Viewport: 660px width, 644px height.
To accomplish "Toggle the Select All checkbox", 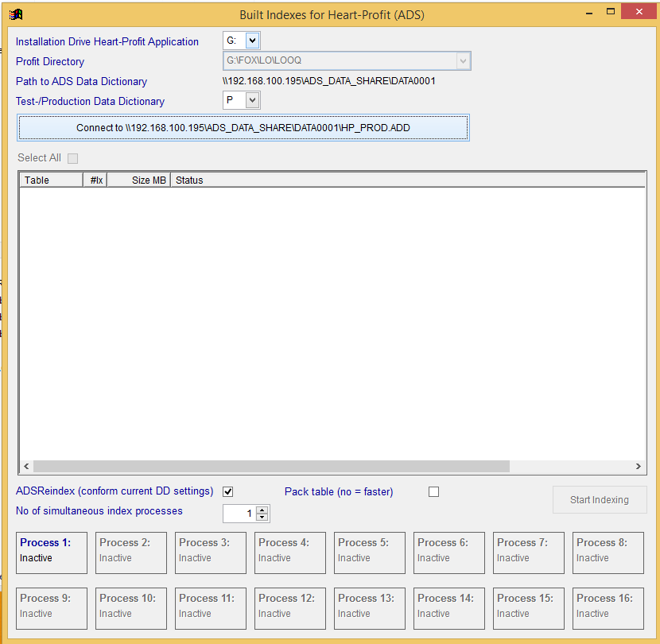I will click(73, 158).
